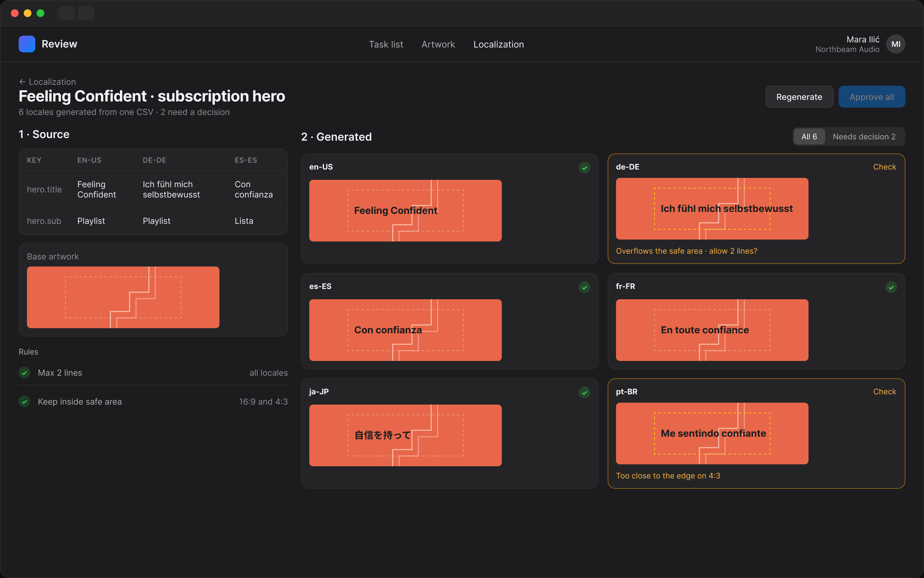Click the Approve all button
The width and height of the screenshot is (924, 578).
(872, 97)
